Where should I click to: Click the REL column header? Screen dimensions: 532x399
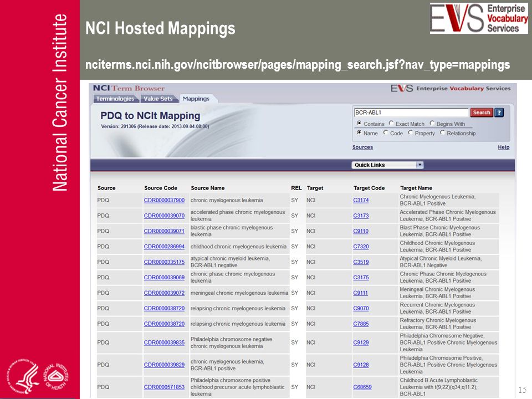pos(296,188)
